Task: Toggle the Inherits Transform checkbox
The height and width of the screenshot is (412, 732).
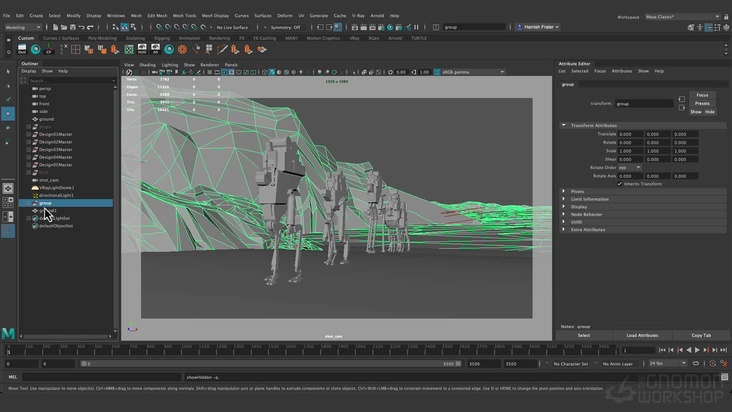Action: (x=620, y=183)
